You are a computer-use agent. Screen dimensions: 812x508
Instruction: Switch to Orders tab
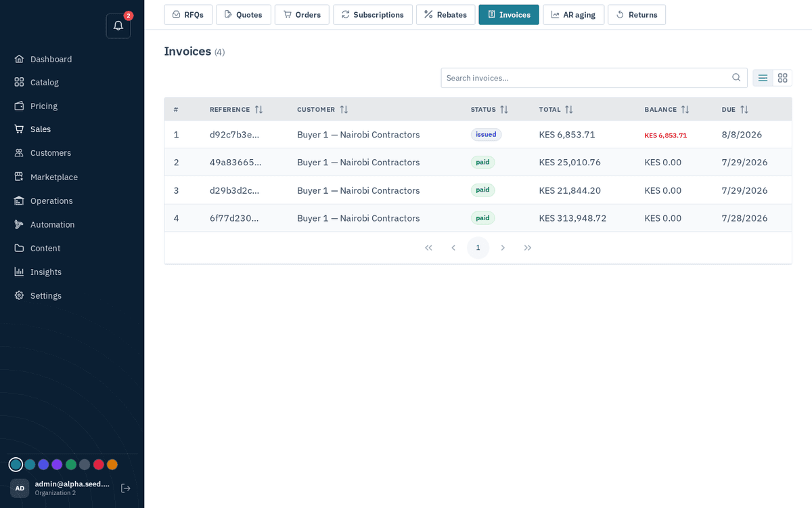click(x=302, y=15)
